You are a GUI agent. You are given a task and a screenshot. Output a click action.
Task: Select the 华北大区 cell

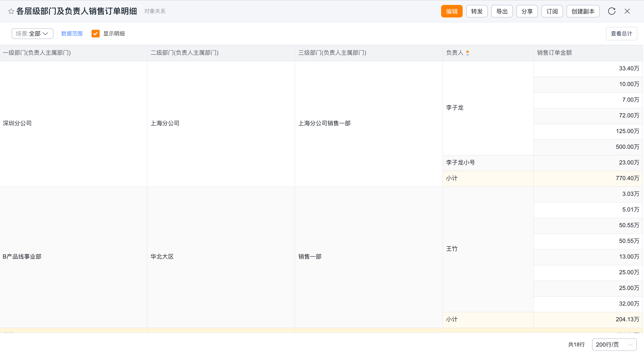[x=221, y=257]
